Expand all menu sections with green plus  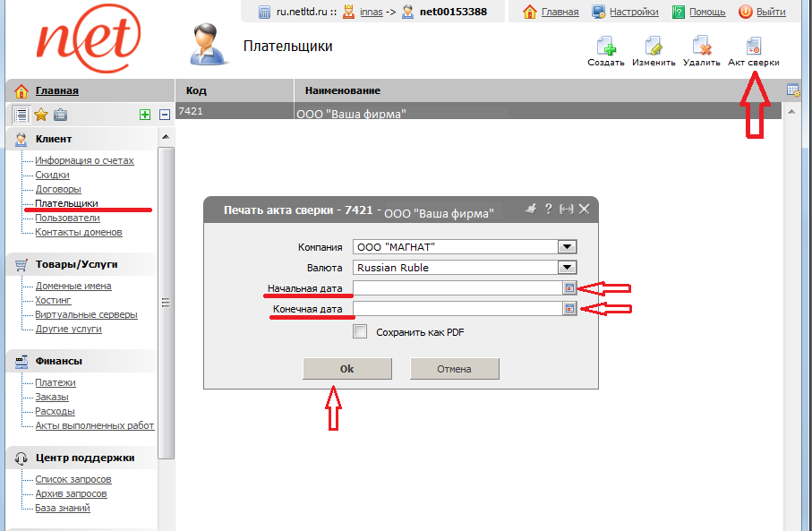tap(144, 114)
